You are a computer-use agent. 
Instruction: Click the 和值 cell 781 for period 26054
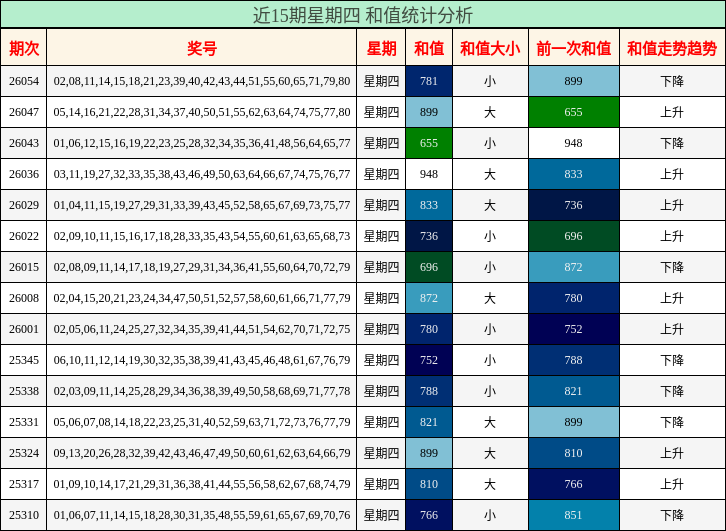point(429,81)
